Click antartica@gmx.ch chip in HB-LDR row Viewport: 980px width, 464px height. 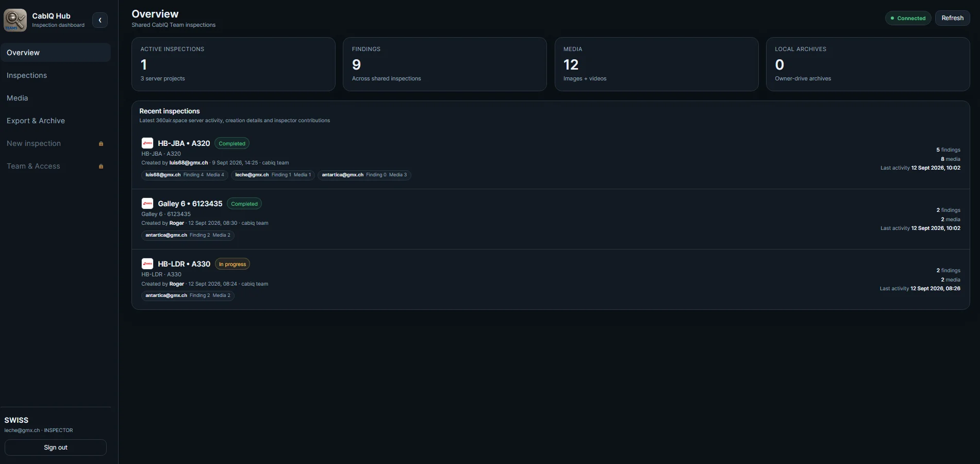pos(188,295)
